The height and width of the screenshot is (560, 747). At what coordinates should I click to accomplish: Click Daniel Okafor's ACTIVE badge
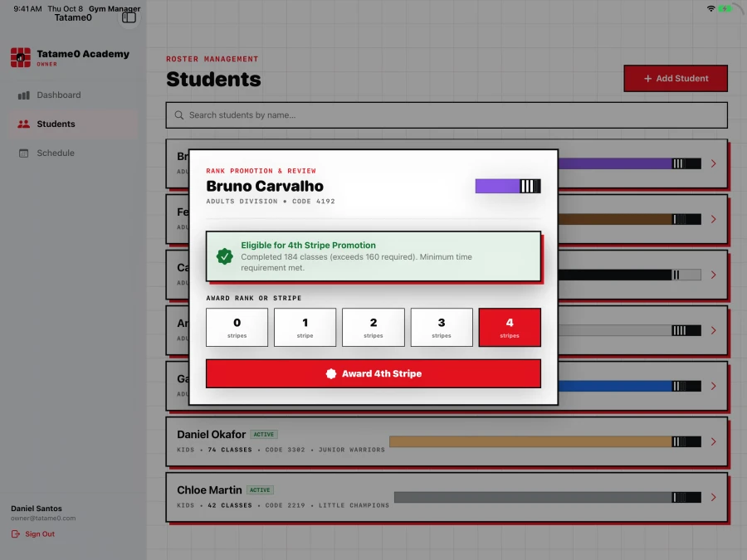(x=264, y=434)
